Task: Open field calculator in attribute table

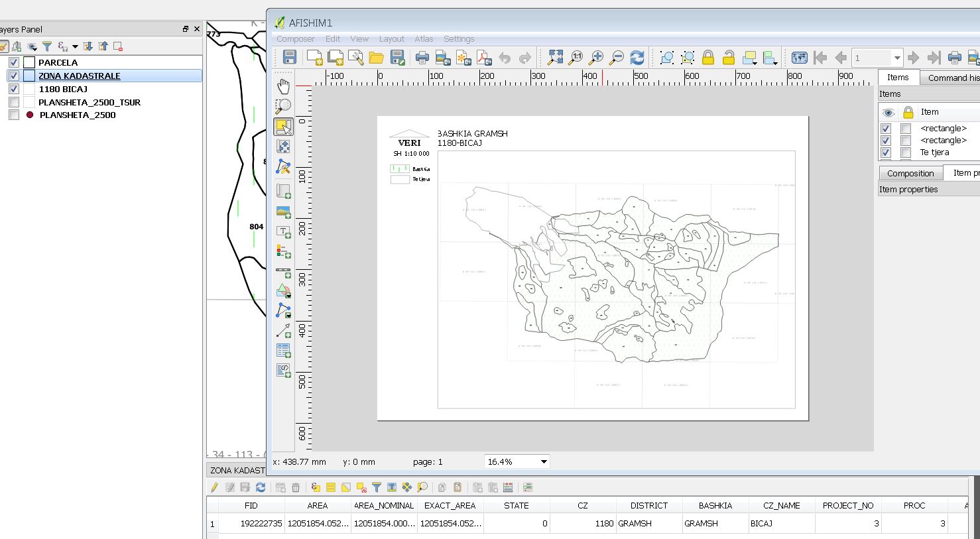Action: point(508,487)
